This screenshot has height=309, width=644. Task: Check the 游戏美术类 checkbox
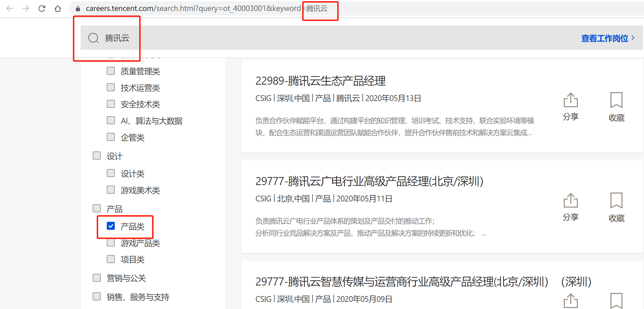pos(111,190)
